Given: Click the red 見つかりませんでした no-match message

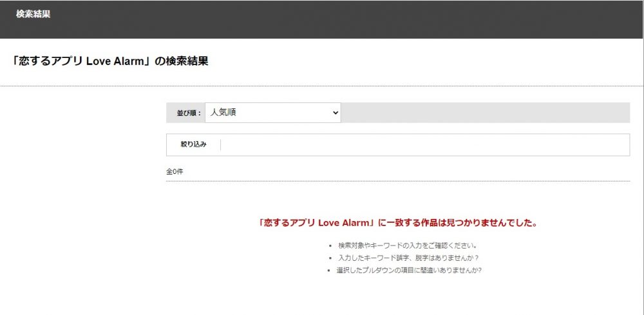Looking at the screenshot, I should (398, 223).
